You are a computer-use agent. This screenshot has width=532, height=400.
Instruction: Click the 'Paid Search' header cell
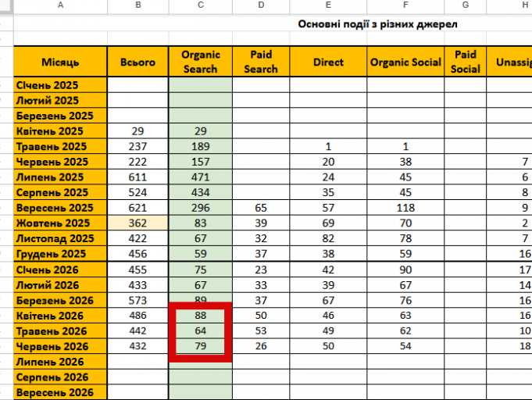pyautogui.click(x=261, y=62)
